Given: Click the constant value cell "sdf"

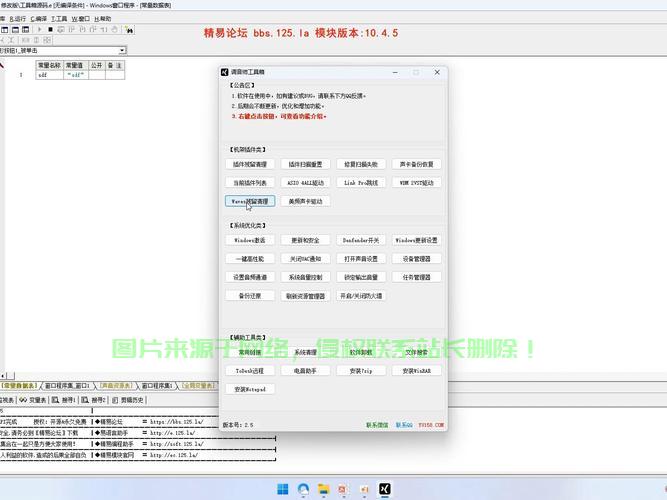Looking at the screenshot, I should (x=76, y=75).
